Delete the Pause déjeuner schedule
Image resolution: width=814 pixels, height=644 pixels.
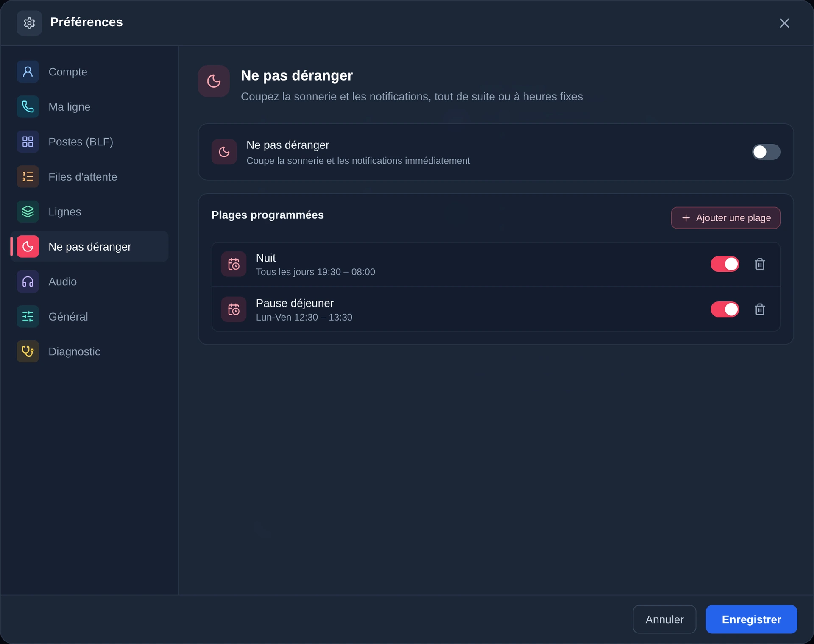[x=760, y=309]
